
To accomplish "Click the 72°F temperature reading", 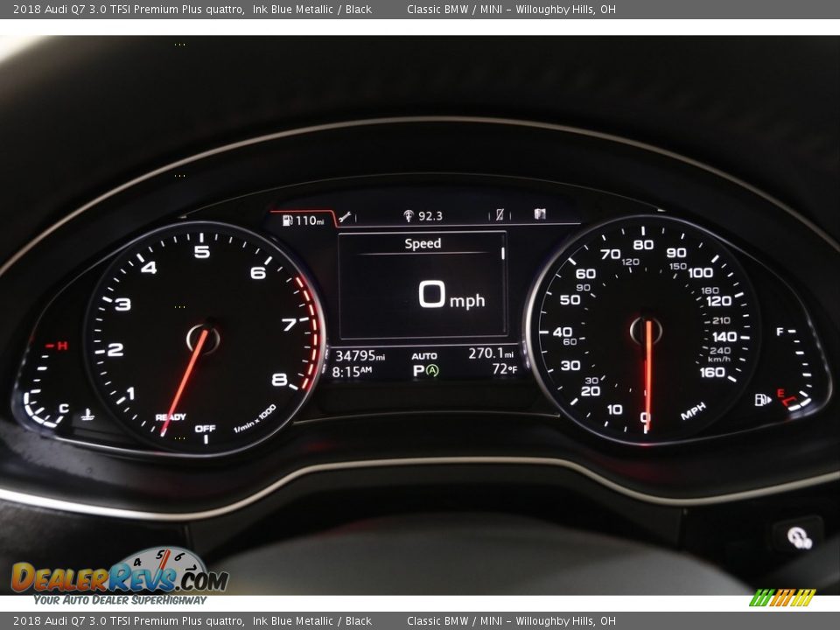I will coord(505,369).
